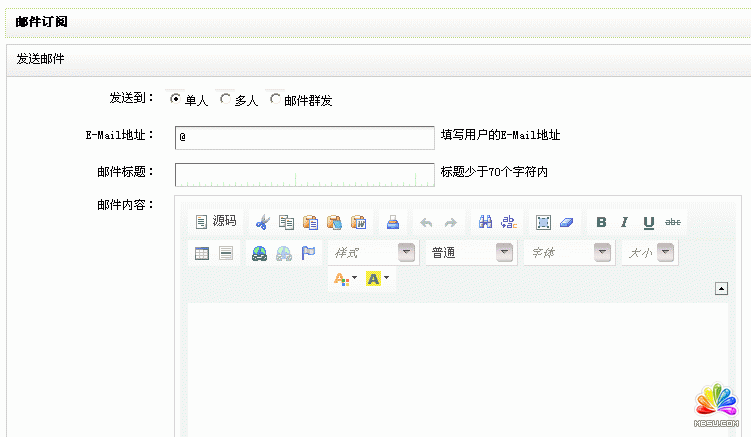
Task: Click the Cut scissors icon
Action: (262, 222)
